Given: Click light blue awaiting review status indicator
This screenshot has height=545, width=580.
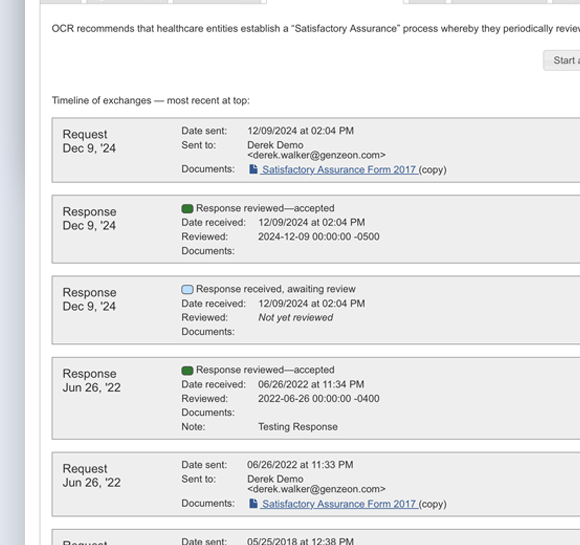Looking at the screenshot, I should [187, 289].
